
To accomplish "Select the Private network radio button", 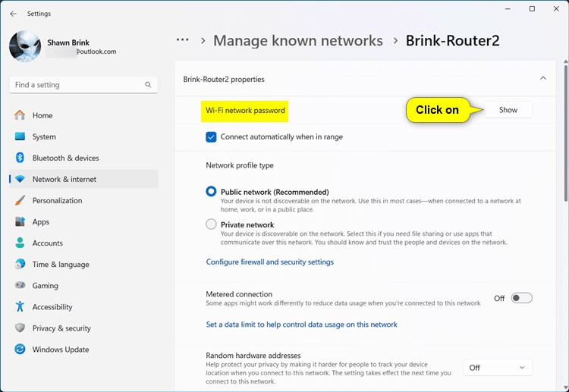I will (x=211, y=224).
